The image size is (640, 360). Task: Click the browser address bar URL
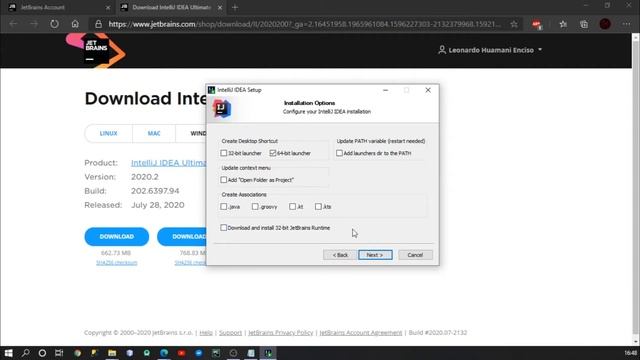304,24
